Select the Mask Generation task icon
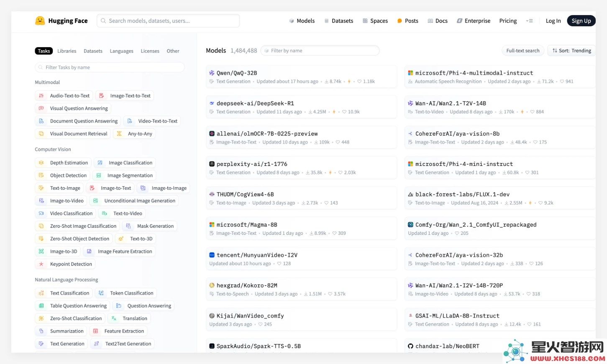Viewport: 607px width, 364px height. tap(128, 226)
